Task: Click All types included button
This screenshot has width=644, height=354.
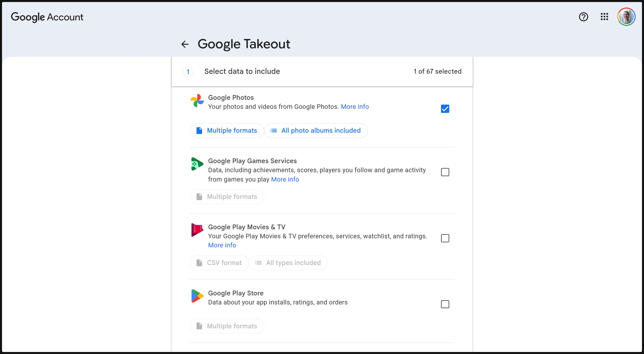Action: click(289, 263)
